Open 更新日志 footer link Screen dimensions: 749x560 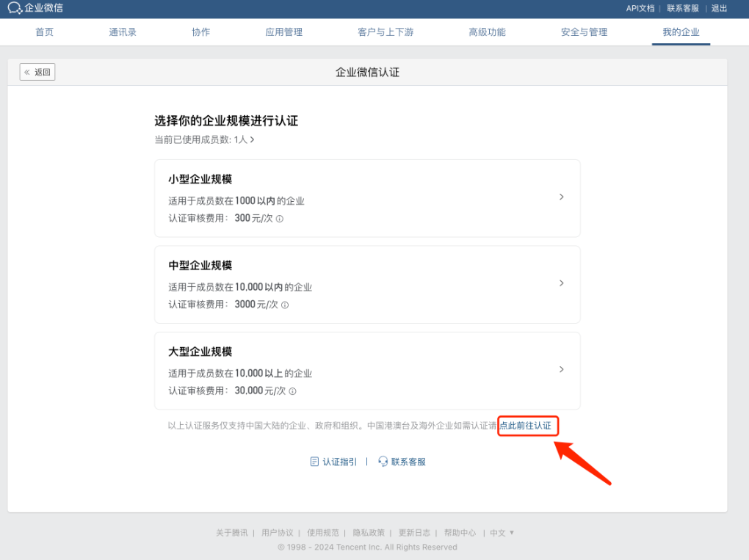[414, 533]
